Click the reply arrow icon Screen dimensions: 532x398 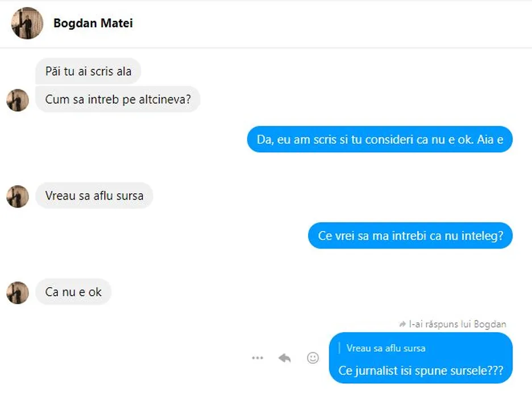click(x=285, y=358)
